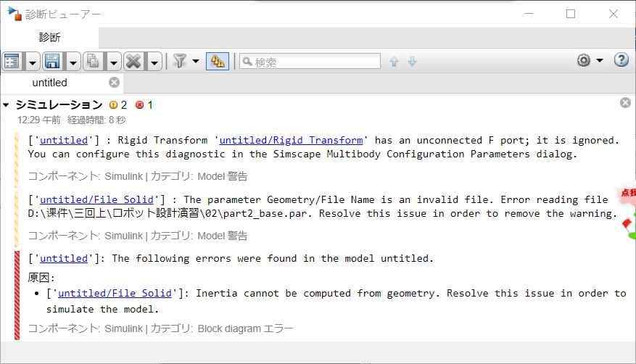The image size is (636, 364).
Task: Open the settings gear dropdown arrow
Action: pyautogui.click(x=600, y=60)
